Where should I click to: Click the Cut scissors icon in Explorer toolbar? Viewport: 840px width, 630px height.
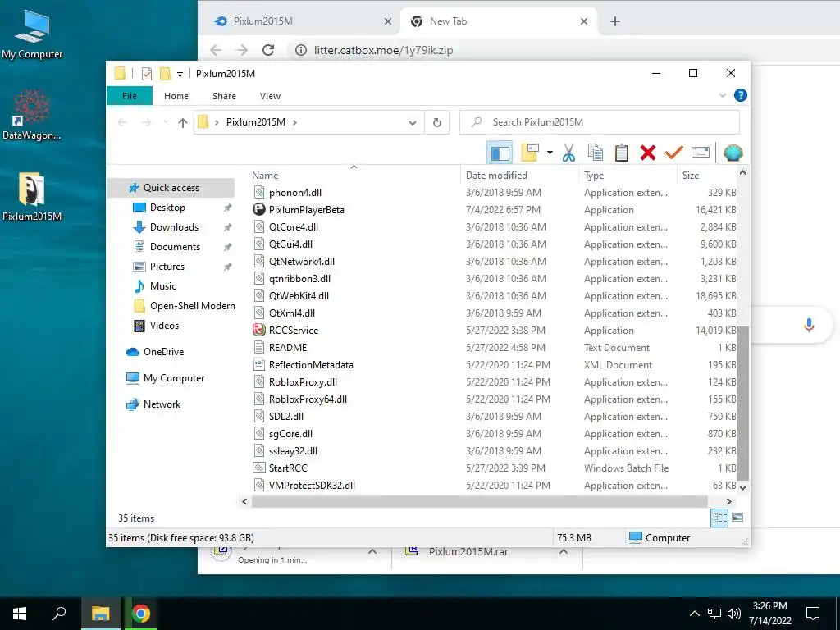tap(568, 153)
